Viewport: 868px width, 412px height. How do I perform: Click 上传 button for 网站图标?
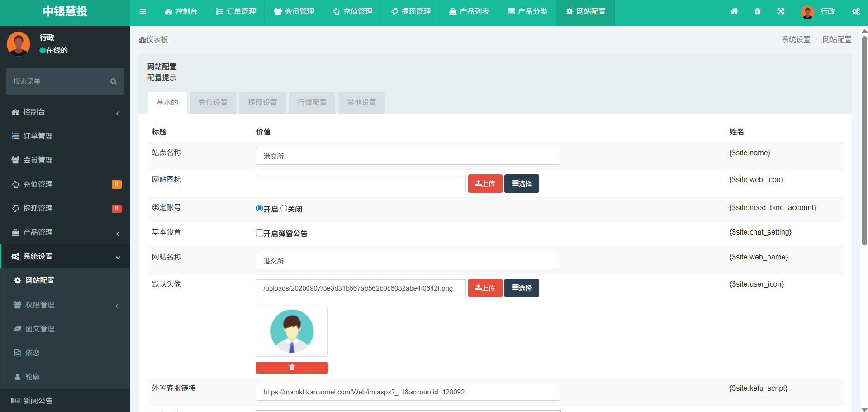tap(485, 183)
